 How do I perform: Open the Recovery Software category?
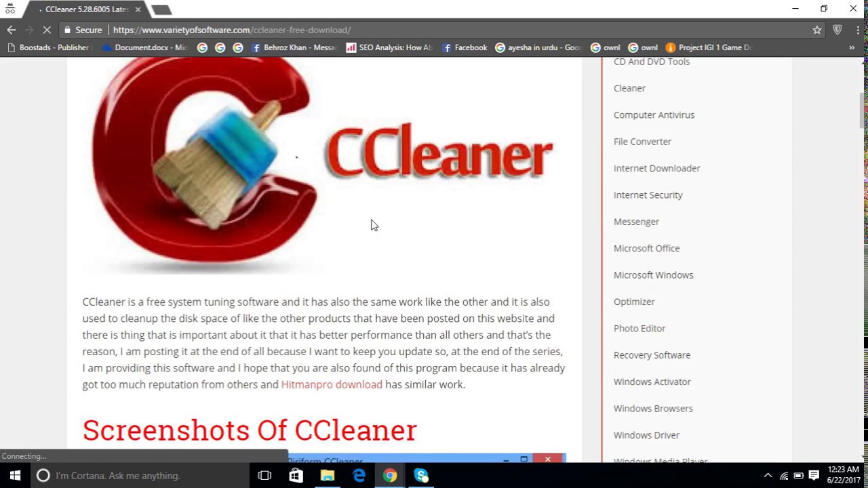coord(652,355)
